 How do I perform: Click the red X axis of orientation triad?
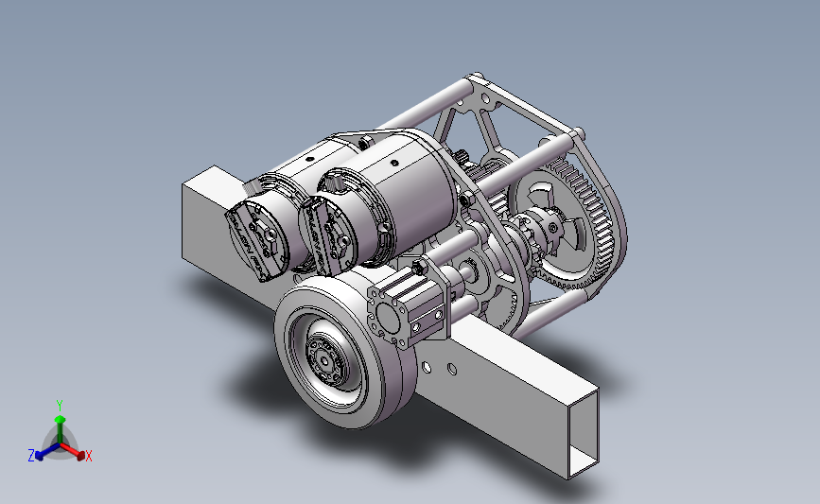click(73, 451)
